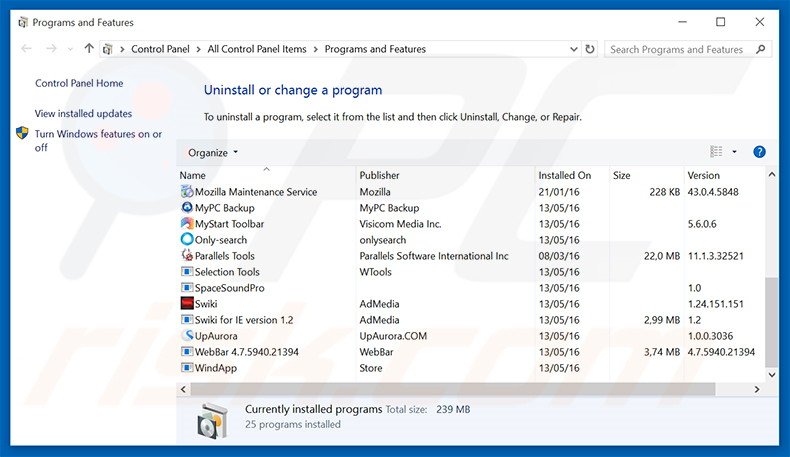Select the Only-search program icon
This screenshot has height=457, width=790.
pyautogui.click(x=187, y=240)
